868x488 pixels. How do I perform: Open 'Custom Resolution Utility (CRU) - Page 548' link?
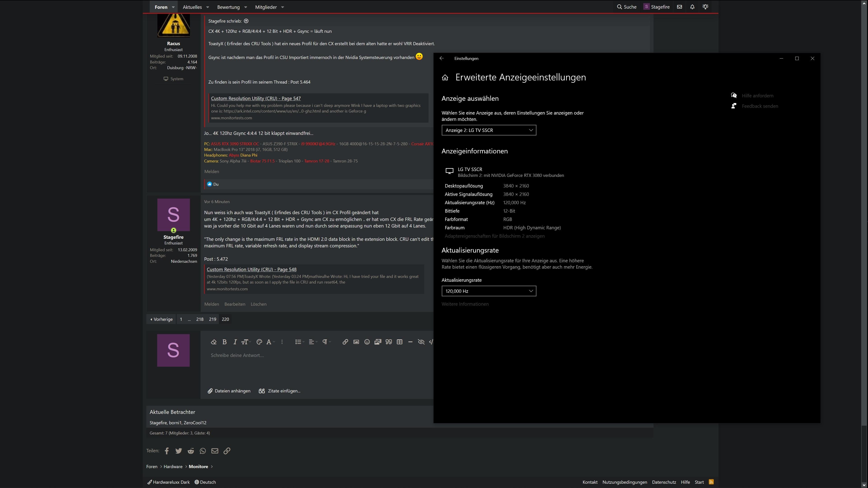pyautogui.click(x=251, y=270)
